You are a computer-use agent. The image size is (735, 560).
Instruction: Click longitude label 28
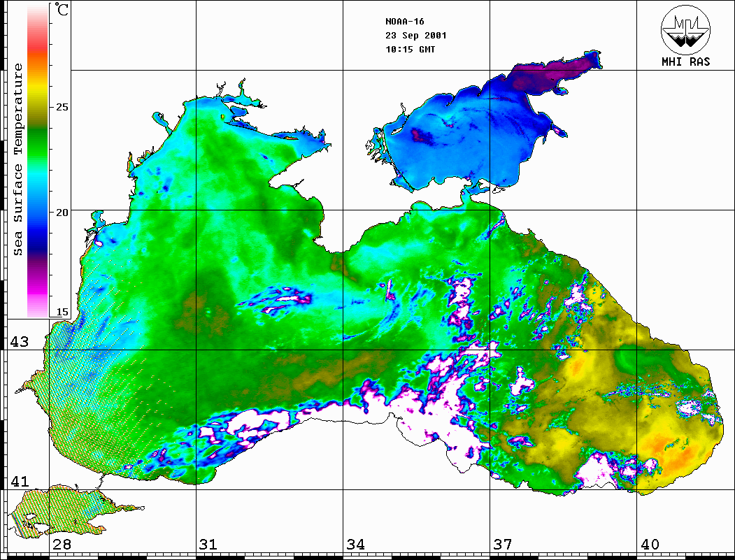[x=62, y=545]
